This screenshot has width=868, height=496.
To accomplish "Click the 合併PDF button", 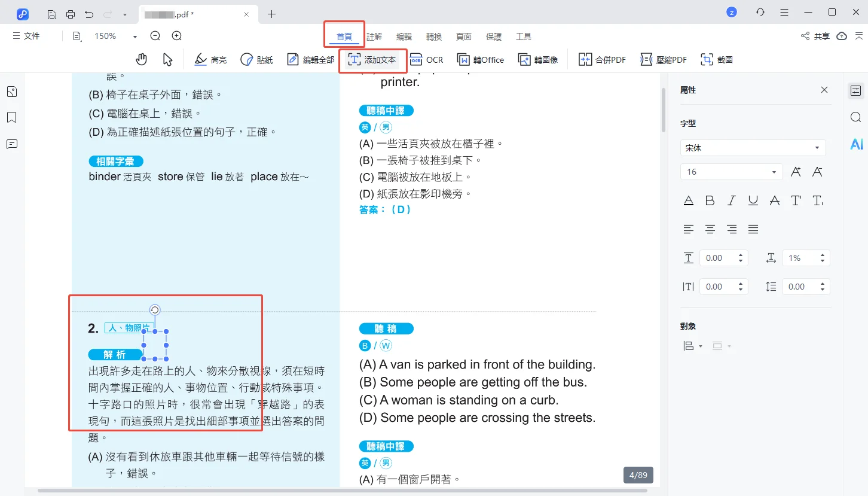I will tap(603, 59).
